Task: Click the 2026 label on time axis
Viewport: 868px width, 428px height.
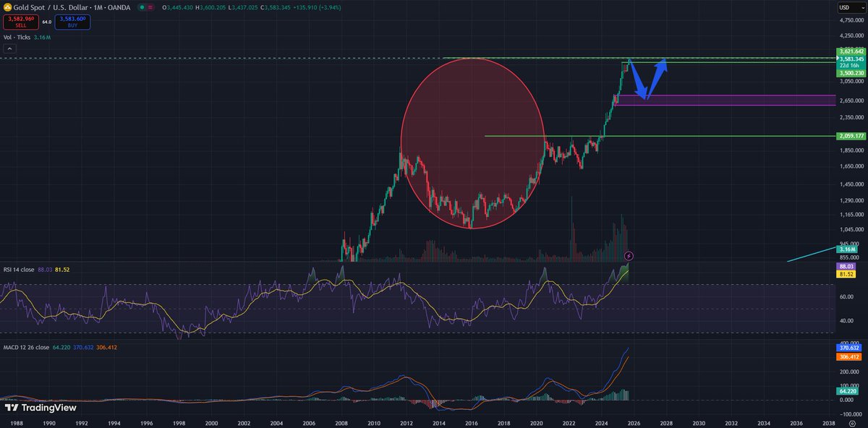Action: pos(634,423)
